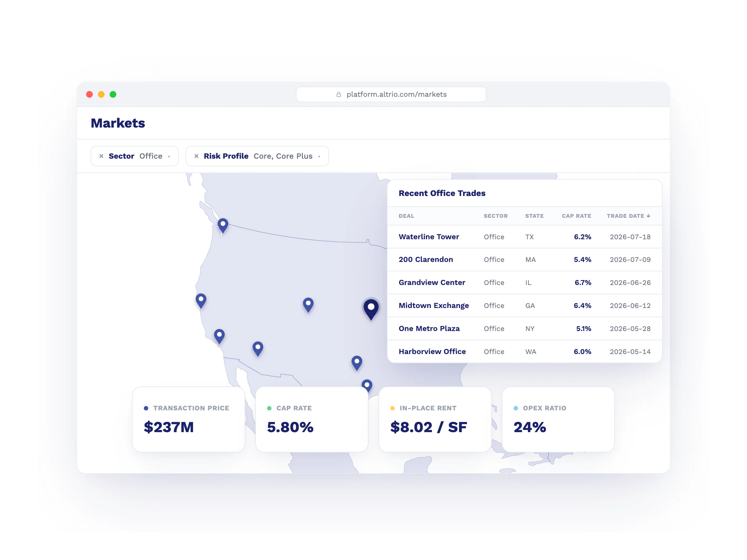Click the 5.1% cap rate value
This screenshot has height=560, width=747.
pos(583,329)
